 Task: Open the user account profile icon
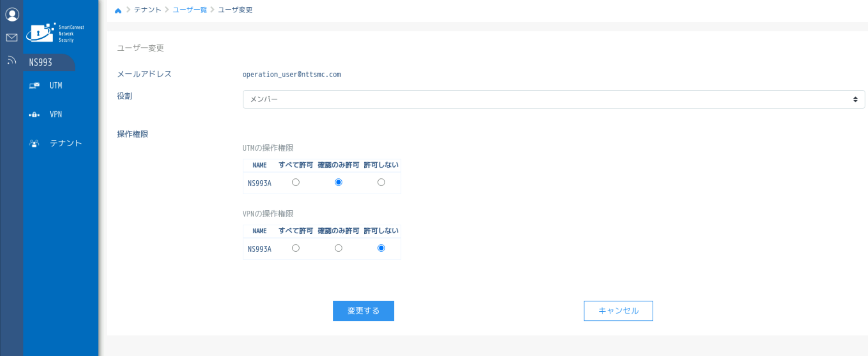click(x=12, y=15)
